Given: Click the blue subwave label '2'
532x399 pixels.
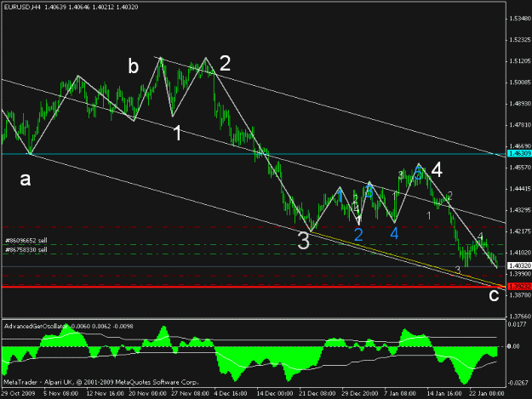Looking at the screenshot, I should [358, 235].
